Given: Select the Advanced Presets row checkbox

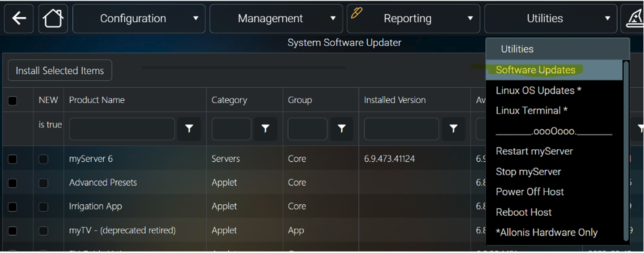Looking at the screenshot, I should (x=12, y=183).
